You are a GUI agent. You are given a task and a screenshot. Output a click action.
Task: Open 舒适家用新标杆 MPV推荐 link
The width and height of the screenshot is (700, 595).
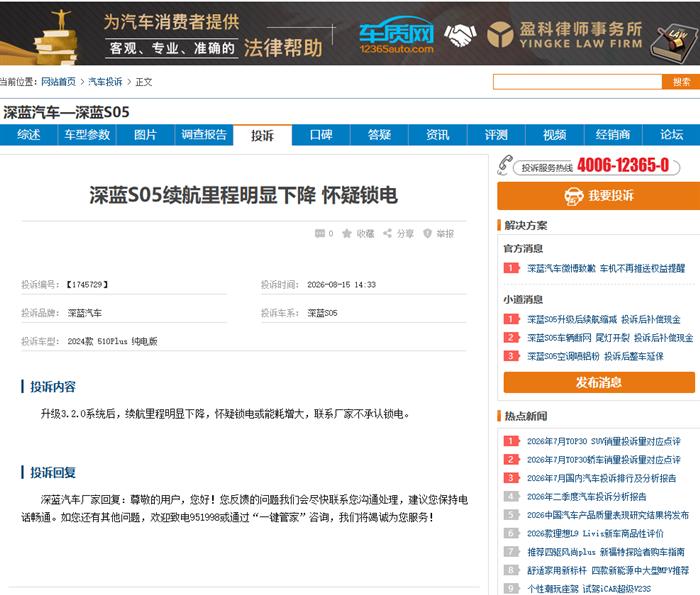pos(608,570)
